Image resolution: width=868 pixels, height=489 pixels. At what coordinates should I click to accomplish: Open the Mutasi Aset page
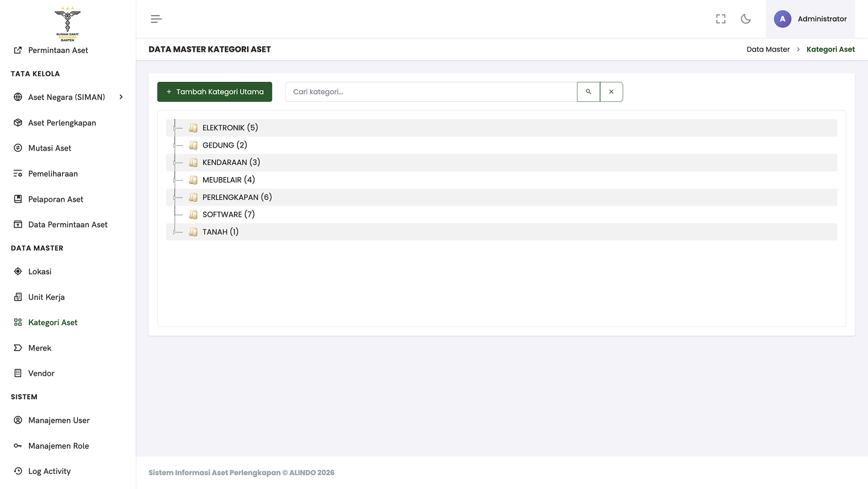[49, 148]
